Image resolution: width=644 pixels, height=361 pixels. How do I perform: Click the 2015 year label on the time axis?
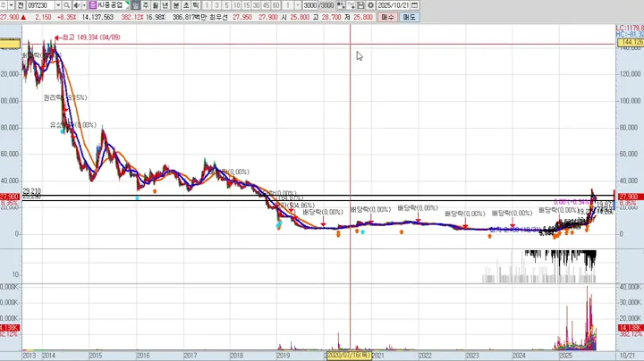(96, 356)
